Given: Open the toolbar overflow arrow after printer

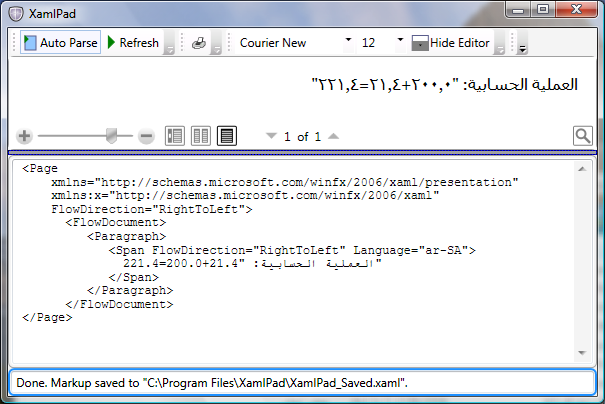Looking at the screenshot, I should 217,43.
